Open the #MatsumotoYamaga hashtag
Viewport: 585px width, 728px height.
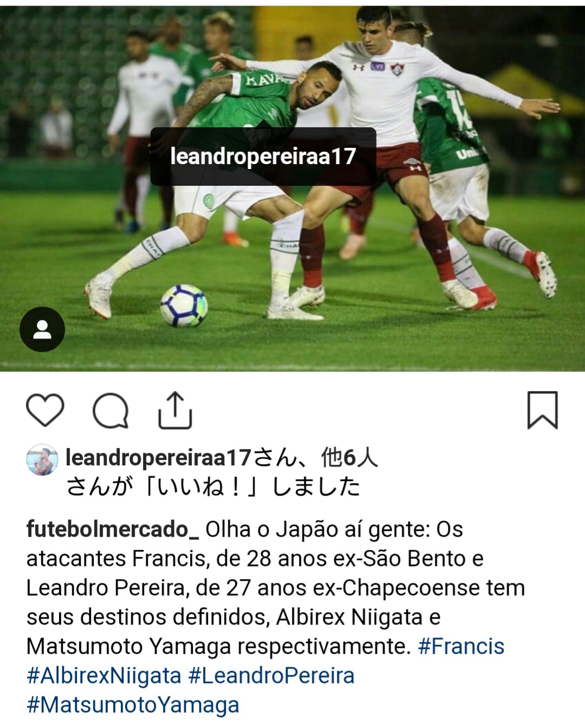[133, 705]
